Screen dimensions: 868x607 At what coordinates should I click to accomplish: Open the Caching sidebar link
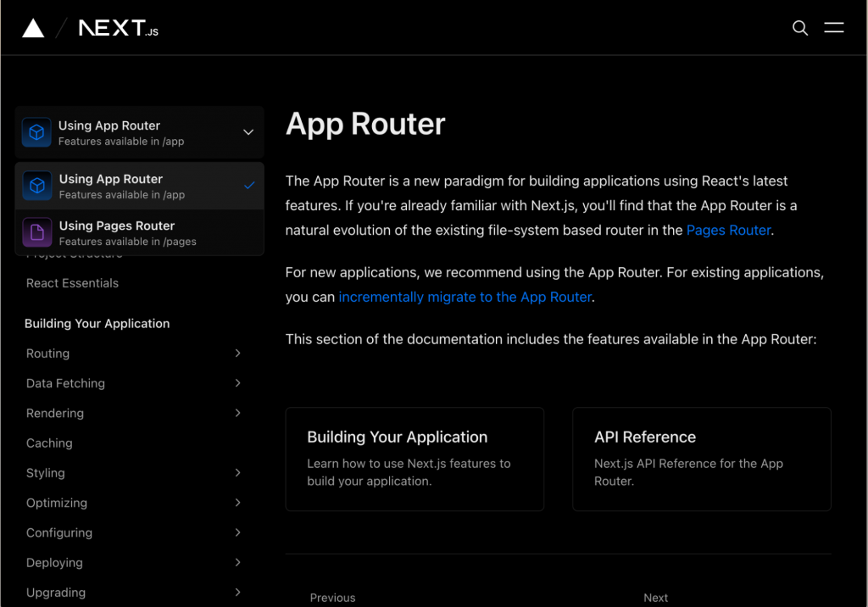[x=49, y=443]
